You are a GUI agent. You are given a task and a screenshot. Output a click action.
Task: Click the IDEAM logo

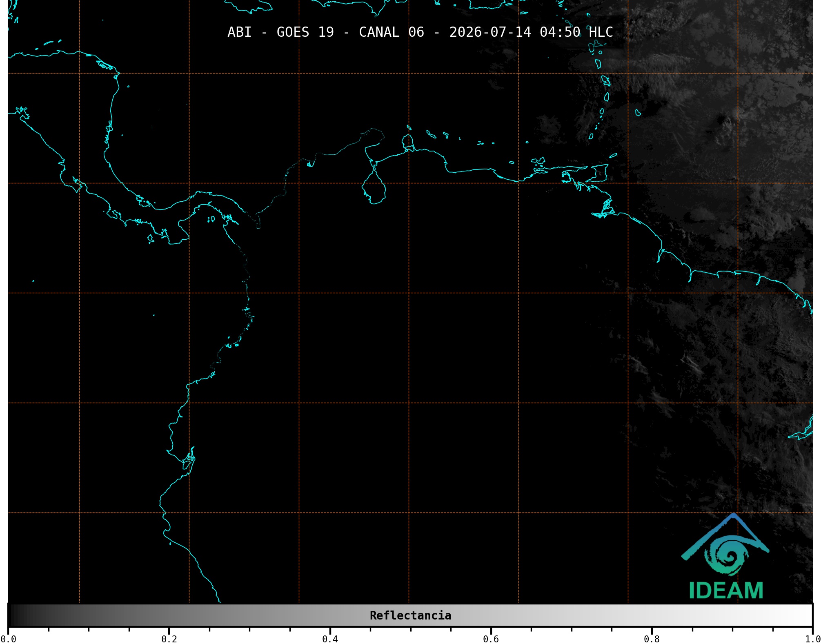tap(725, 556)
